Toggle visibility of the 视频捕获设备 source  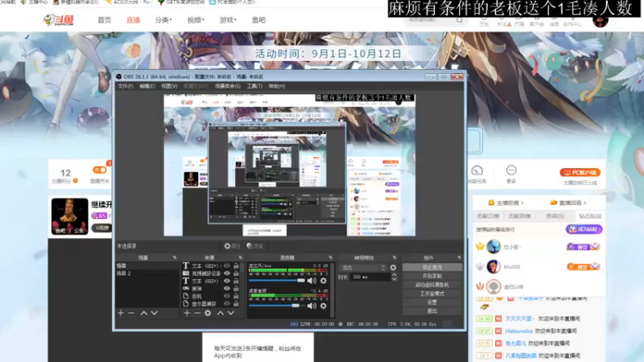click(227, 274)
